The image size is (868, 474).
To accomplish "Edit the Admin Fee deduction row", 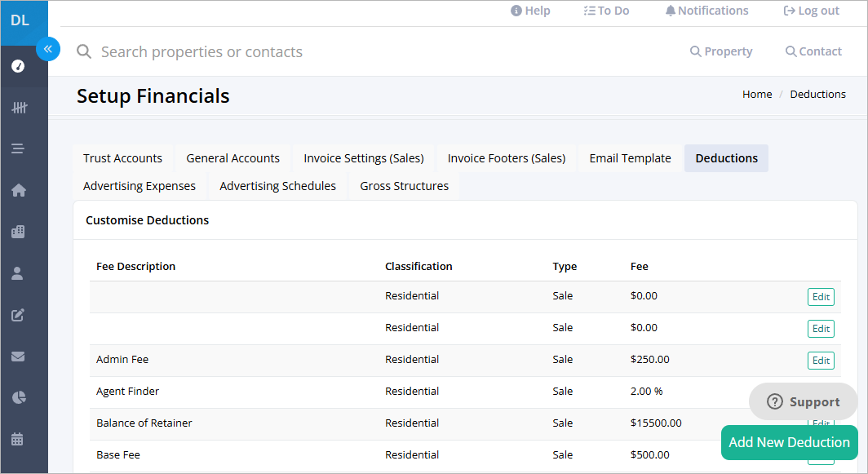I will (x=821, y=361).
